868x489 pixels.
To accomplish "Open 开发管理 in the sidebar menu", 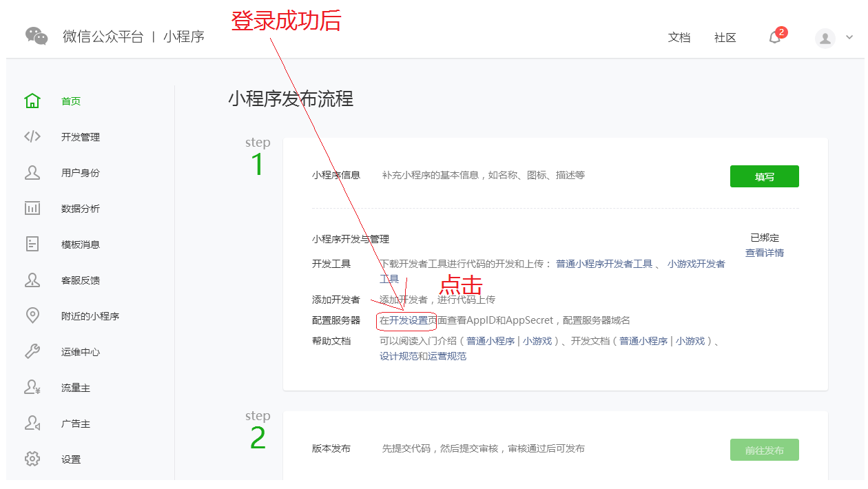I will [81, 137].
